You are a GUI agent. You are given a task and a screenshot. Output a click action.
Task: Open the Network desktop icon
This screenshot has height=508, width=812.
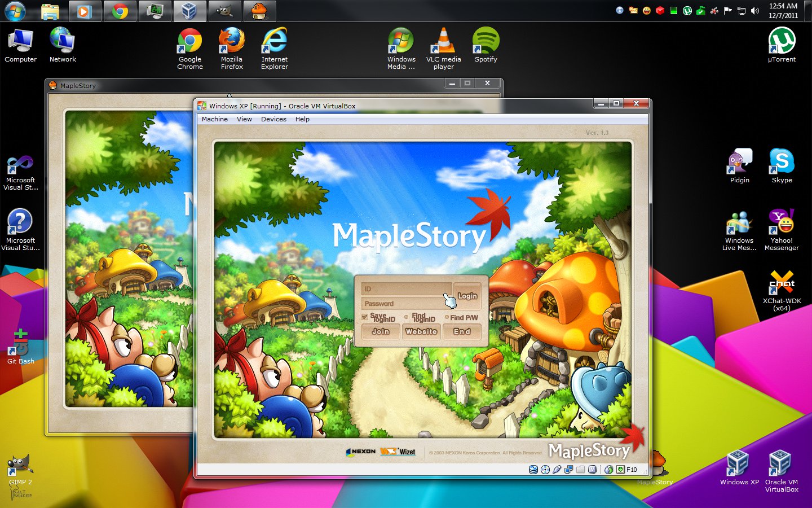click(x=63, y=45)
